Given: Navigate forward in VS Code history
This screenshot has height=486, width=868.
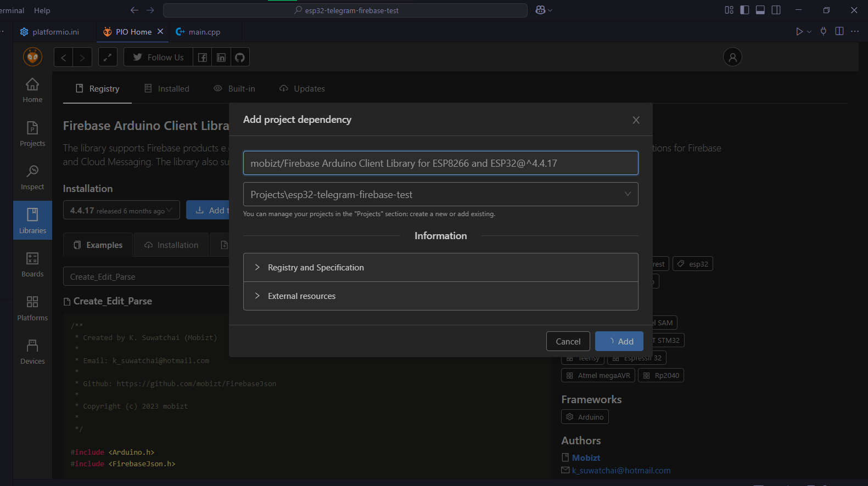Looking at the screenshot, I should pos(150,10).
